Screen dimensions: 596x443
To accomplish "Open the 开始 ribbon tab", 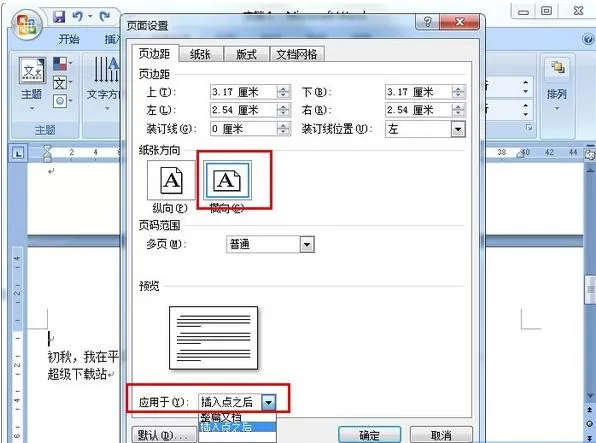I will coord(69,39).
